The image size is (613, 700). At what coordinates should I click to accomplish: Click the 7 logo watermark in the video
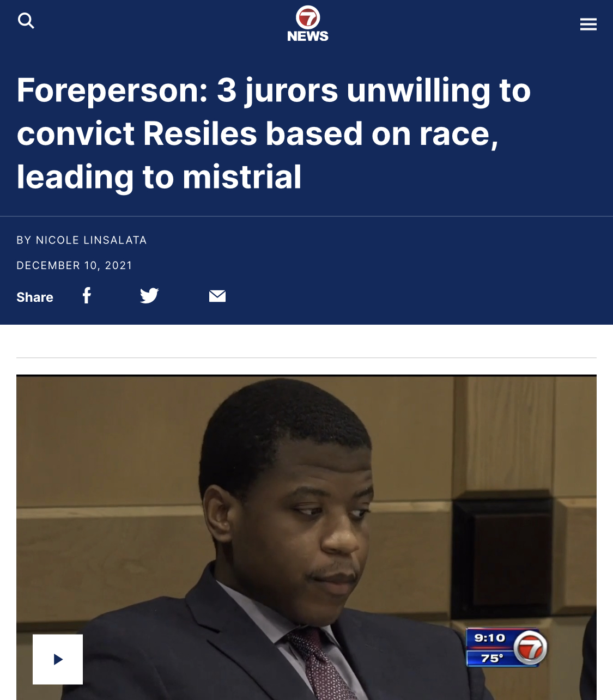[530, 648]
